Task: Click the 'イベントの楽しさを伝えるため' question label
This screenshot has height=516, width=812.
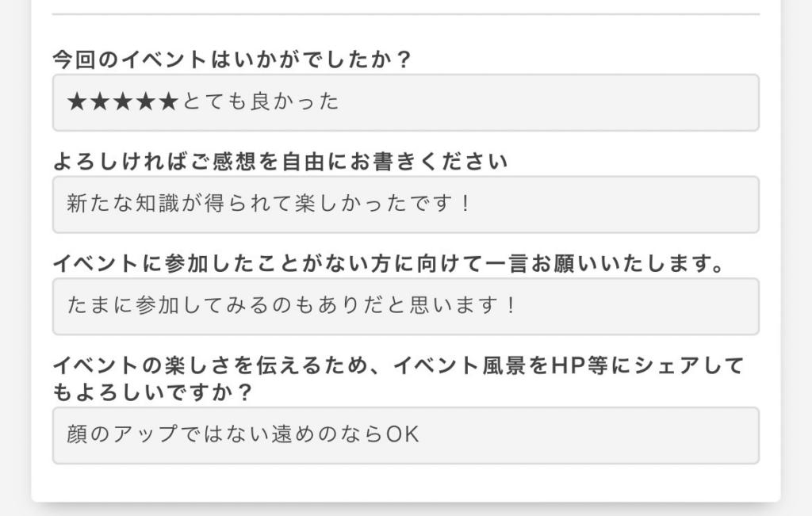Action: click(x=398, y=365)
